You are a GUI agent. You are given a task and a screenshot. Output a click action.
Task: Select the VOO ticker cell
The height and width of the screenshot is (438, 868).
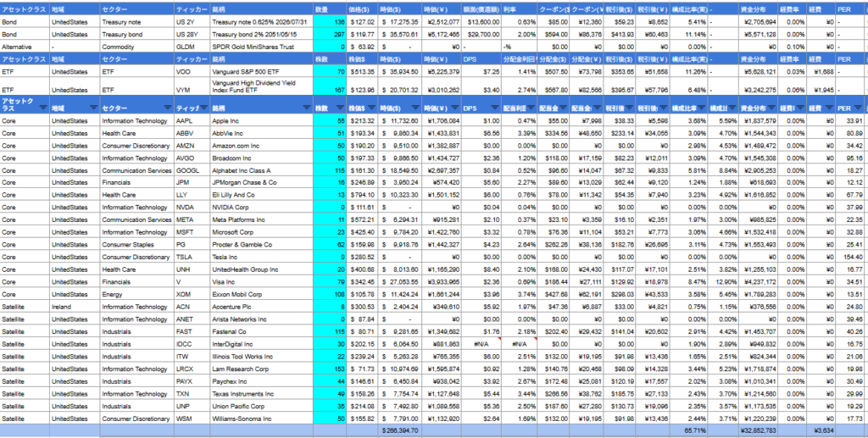click(x=192, y=71)
